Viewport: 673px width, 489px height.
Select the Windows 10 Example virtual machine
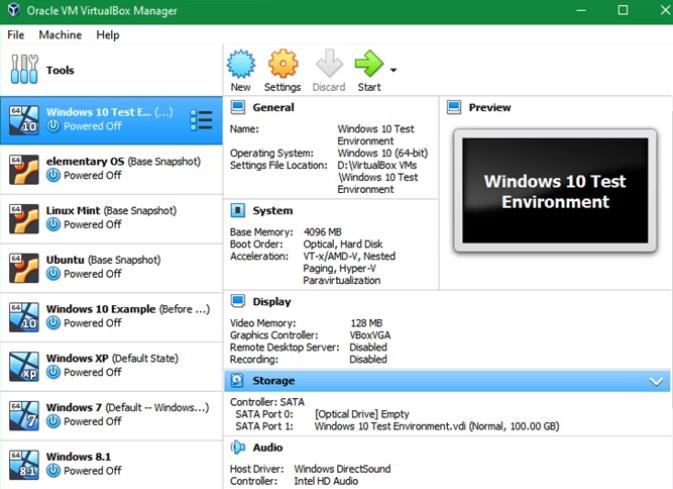pos(112,317)
